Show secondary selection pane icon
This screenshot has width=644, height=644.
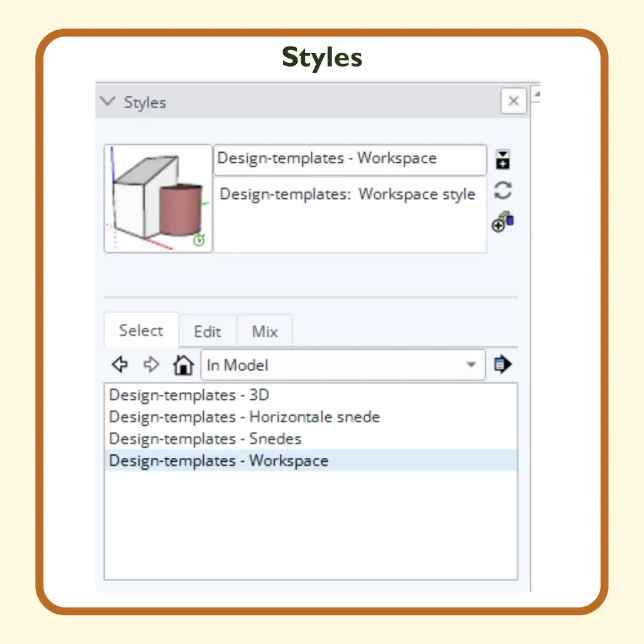(x=502, y=159)
